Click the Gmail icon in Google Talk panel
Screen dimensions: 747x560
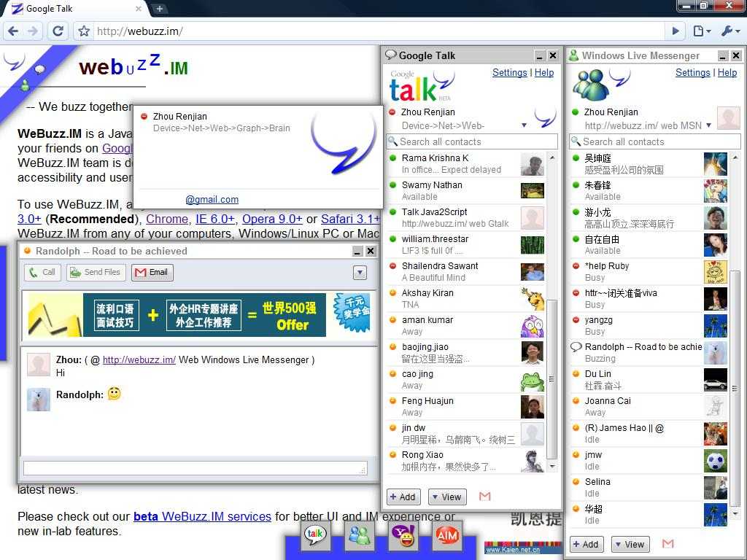pyautogui.click(x=484, y=497)
